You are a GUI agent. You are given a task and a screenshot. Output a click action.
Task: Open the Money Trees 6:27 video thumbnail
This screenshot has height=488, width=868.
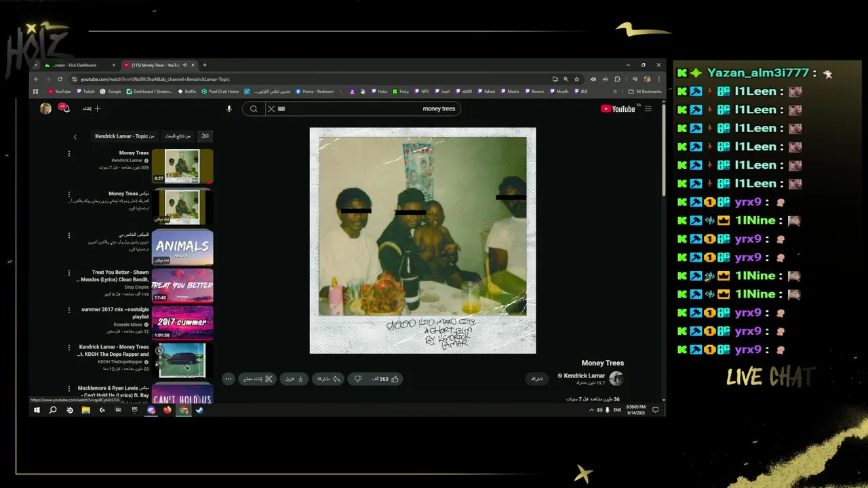pyautogui.click(x=182, y=167)
